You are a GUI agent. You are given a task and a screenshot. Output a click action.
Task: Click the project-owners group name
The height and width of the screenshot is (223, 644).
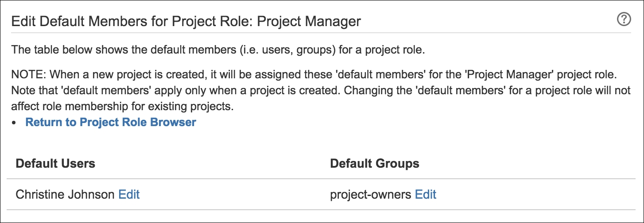(x=371, y=194)
